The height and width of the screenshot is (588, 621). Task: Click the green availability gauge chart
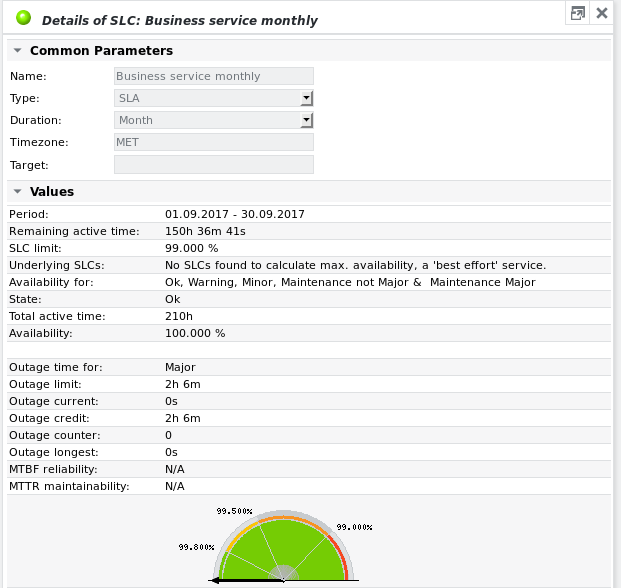coord(284,547)
